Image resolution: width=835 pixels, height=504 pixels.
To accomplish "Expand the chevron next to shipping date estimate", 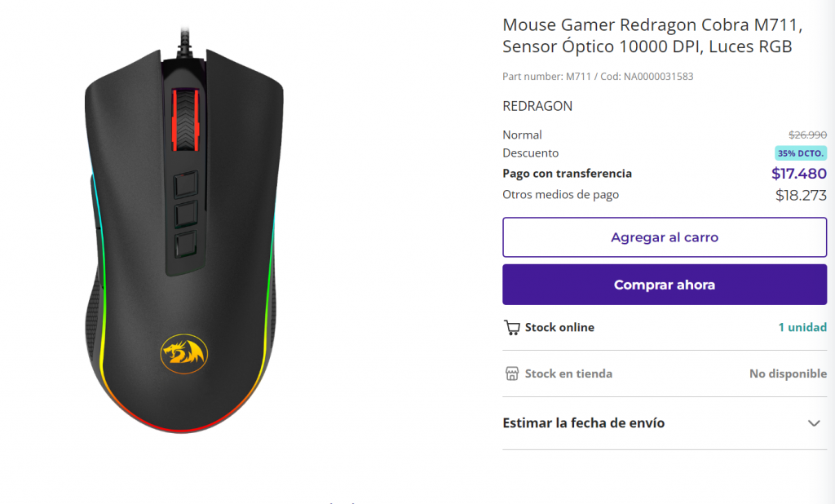I will [813, 423].
